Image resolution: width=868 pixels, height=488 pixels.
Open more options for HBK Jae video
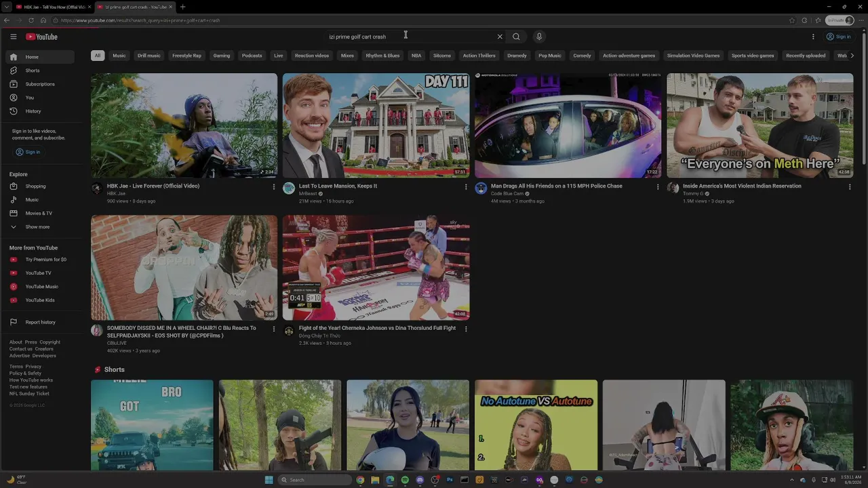coord(274,186)
